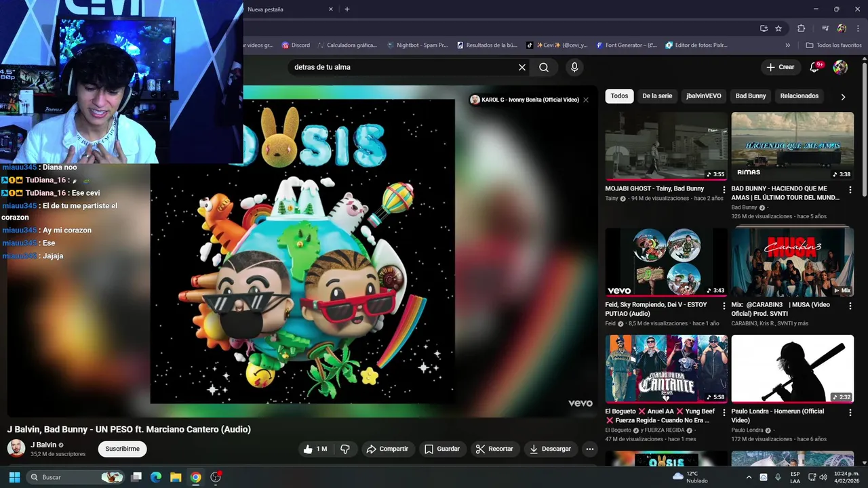Open a new tab with plus button
The width and height of the screenshot is (868, 488).
[x=347, y=9]
